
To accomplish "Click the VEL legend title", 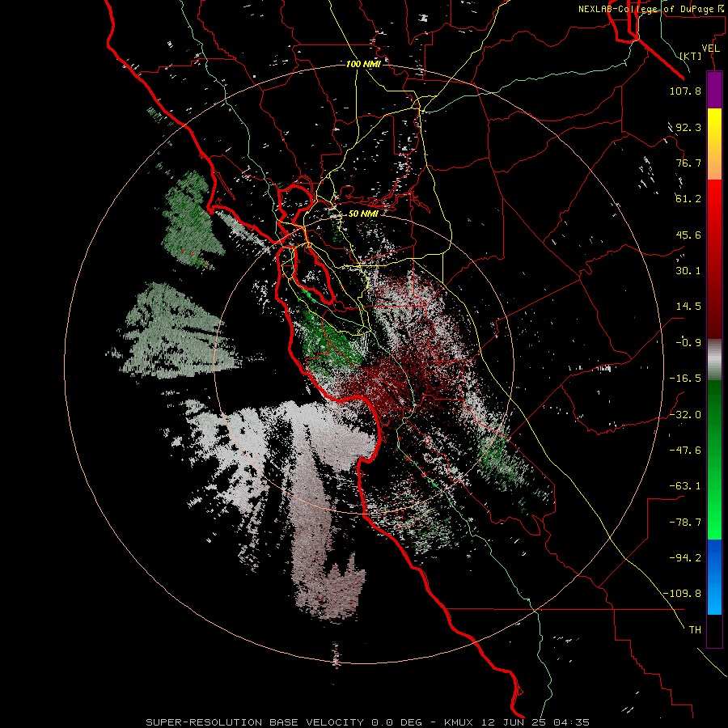I will [711, 49].
